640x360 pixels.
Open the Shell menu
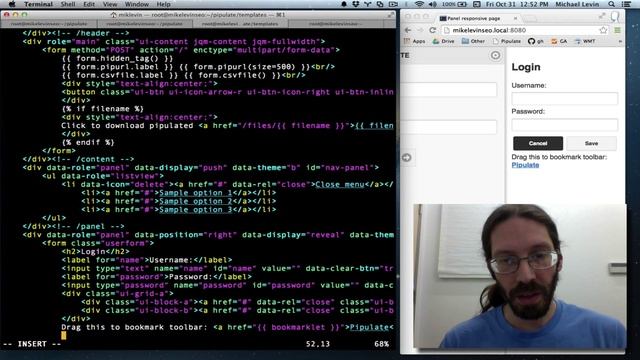68,4
